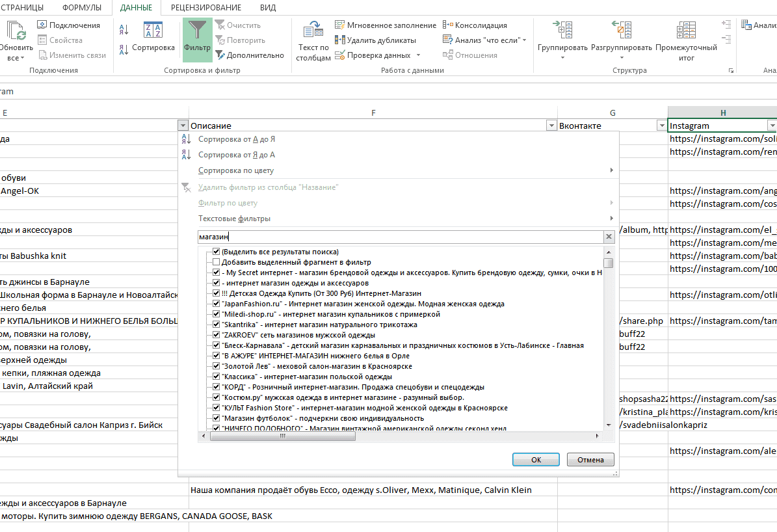Click column G header
Image resolution: width=777 pixels, height=532 pixels.
(x=612, y=113)
